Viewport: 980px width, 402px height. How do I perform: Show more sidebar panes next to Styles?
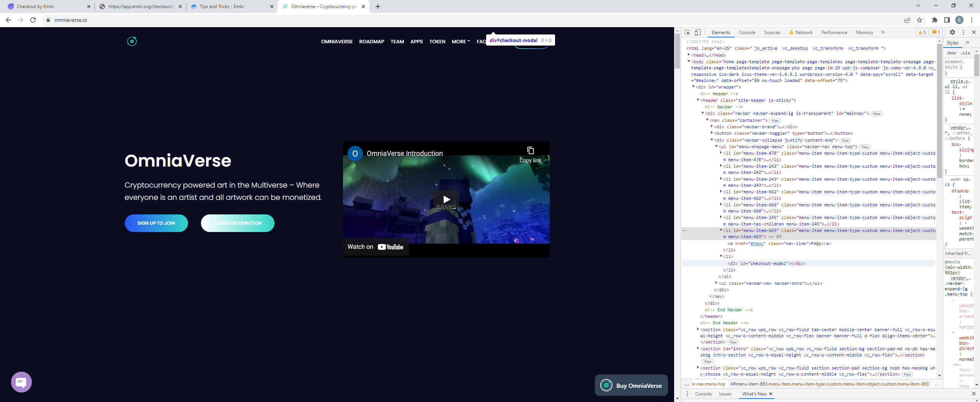pos(967,42)
